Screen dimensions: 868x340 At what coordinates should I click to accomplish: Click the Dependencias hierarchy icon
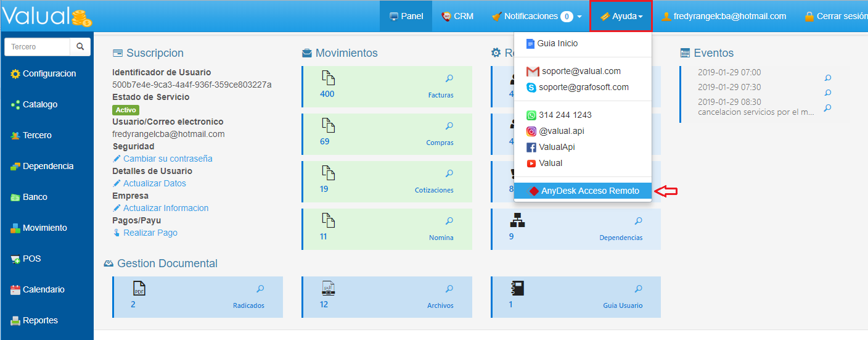coord(517,220)
